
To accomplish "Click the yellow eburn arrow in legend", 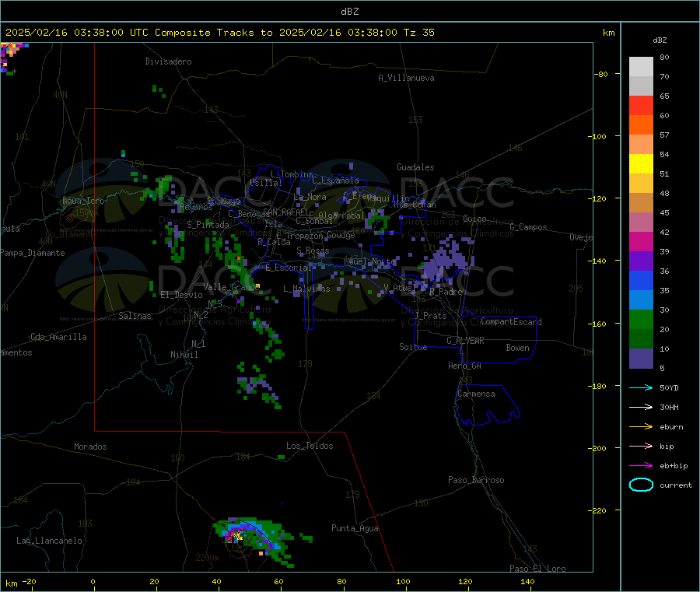I will [641, 427].
